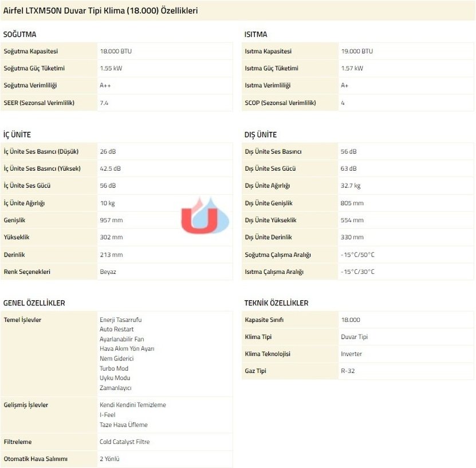Click the 'SEER (Sezonsal Verimlilik)' label
The width and height of the screenshot is (476, 468).
(x=39, y=103)
